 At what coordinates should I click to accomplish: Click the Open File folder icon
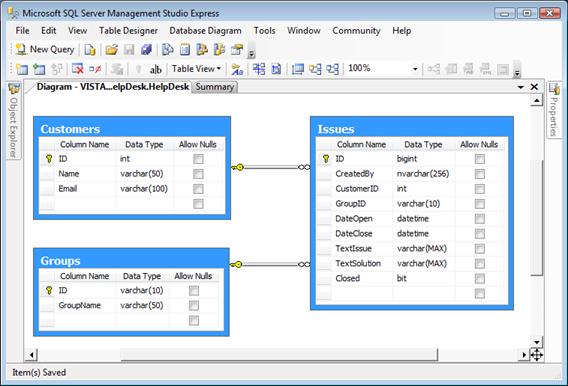[x=112, y=50]
